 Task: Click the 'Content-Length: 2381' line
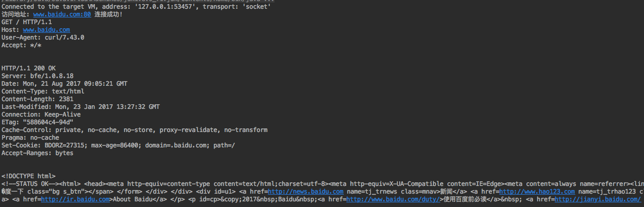tap(37, 99)
